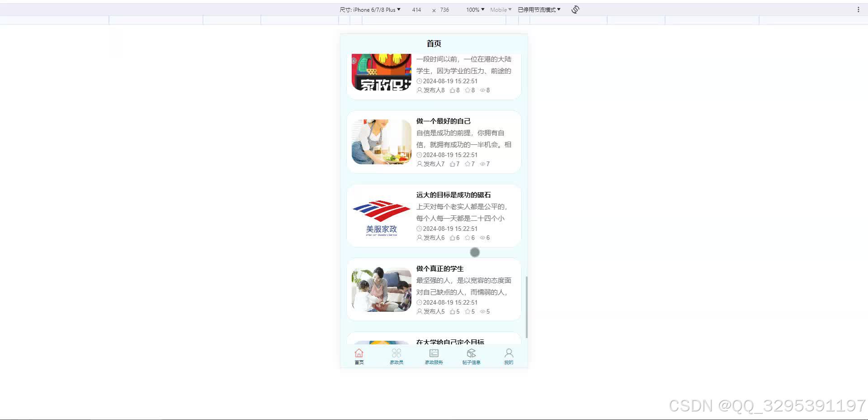Open the three-dot menu at top right
The width and height of the screenshot is (868, 420).
tap(859, 9)
